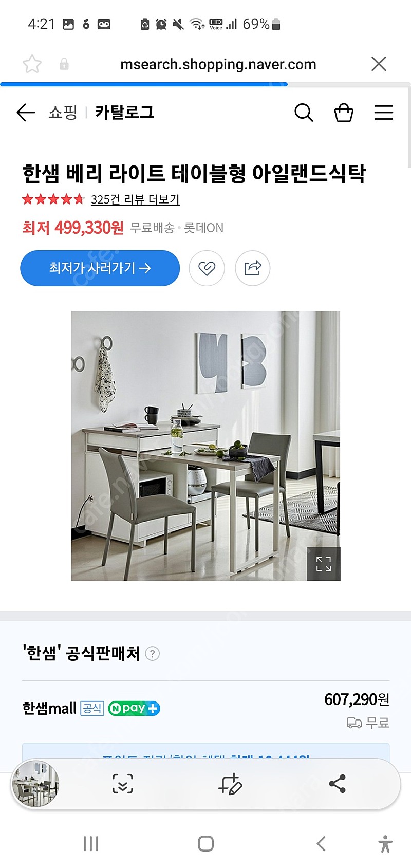Tap the Android recent apps button
Viewport: 411px width, 868px height.
91,843
